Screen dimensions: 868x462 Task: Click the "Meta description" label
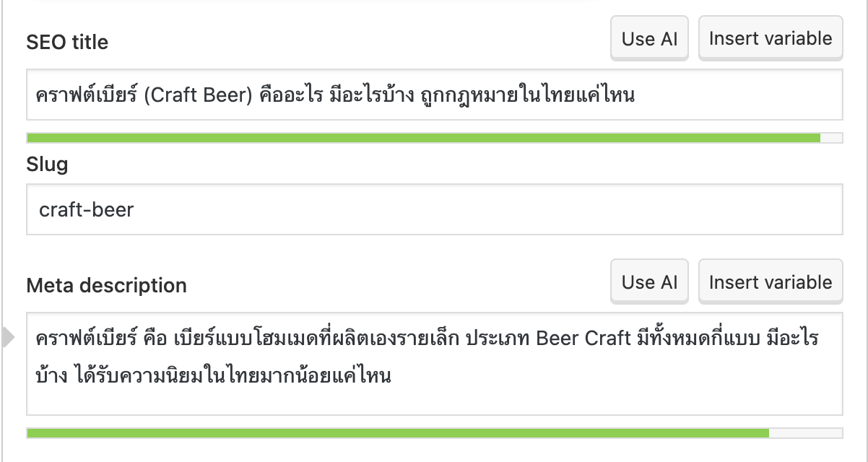click(106, 286)
